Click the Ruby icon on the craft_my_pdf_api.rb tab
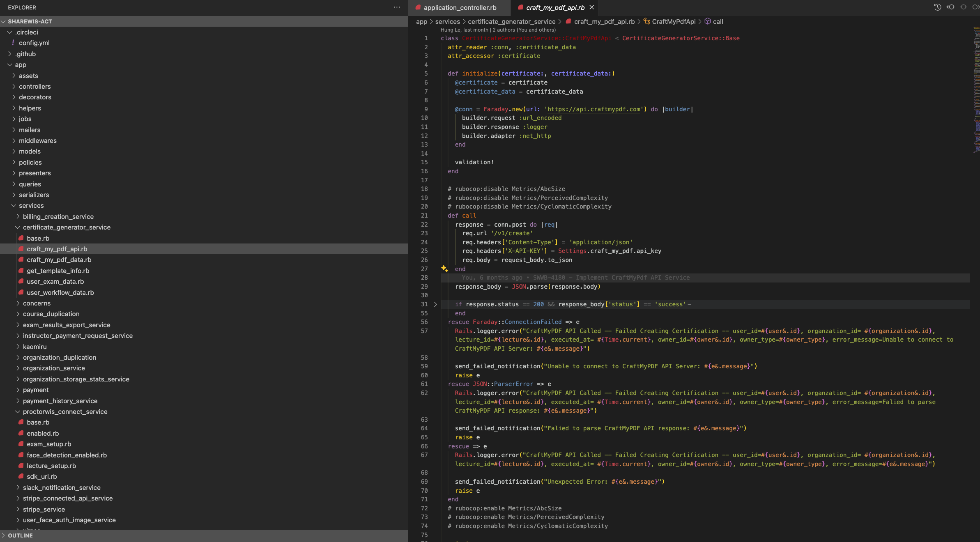This screenshot has width=980, height=542. [x=520, y=7]
